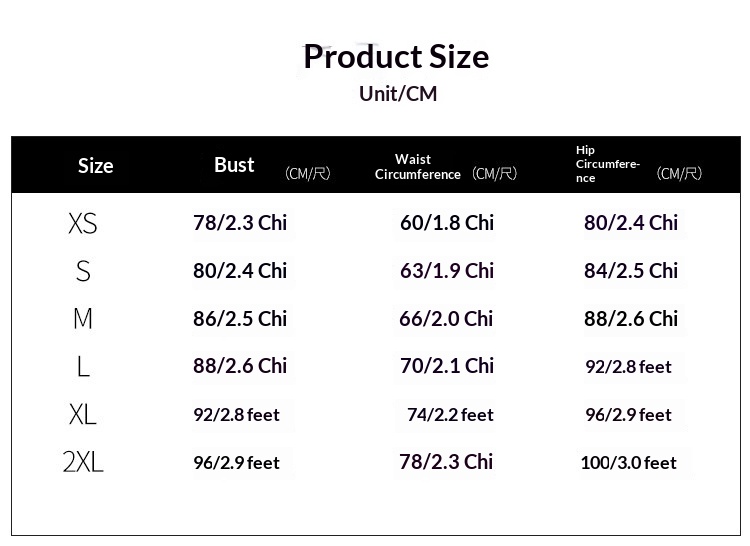Select the XL size row label
This screenshot has width=750, height=546.
click(83, 414)
